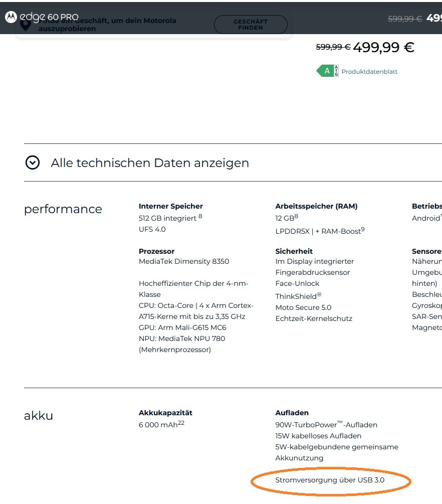This screenshot has width=442, height=504.
Task: Click 'ThinkShield' text
Action: (296, 296)
